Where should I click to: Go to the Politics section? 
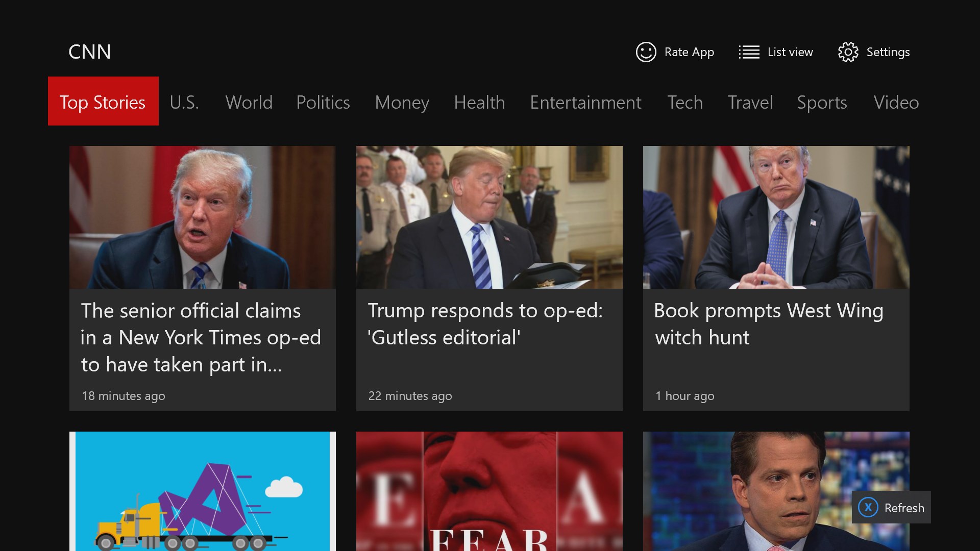coord(323,103)
